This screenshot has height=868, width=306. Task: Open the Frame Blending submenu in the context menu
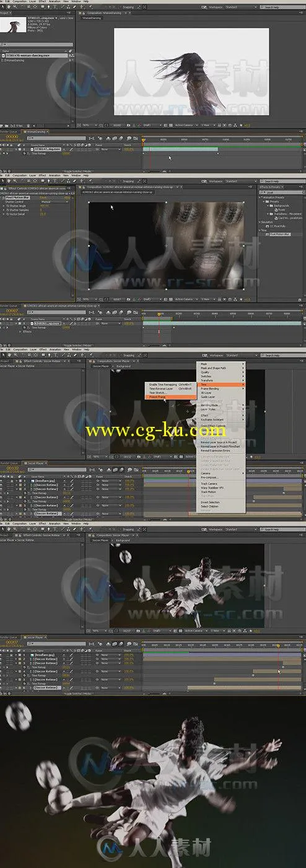(222, 388)
